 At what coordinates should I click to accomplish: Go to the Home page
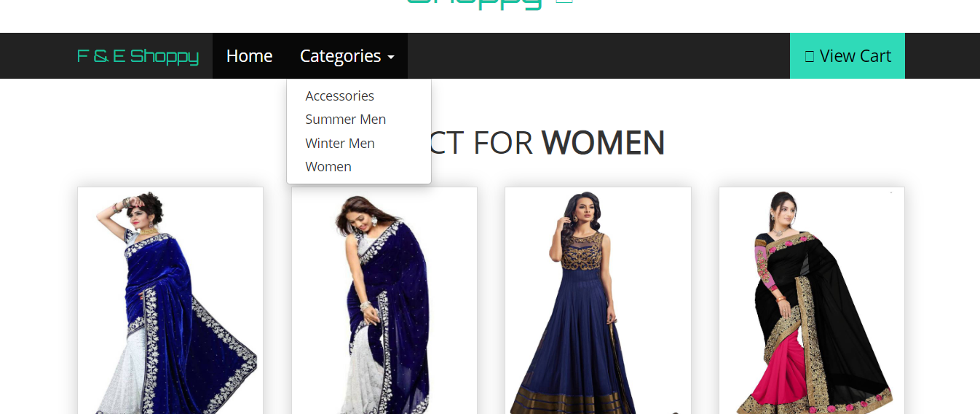point(249,56)
